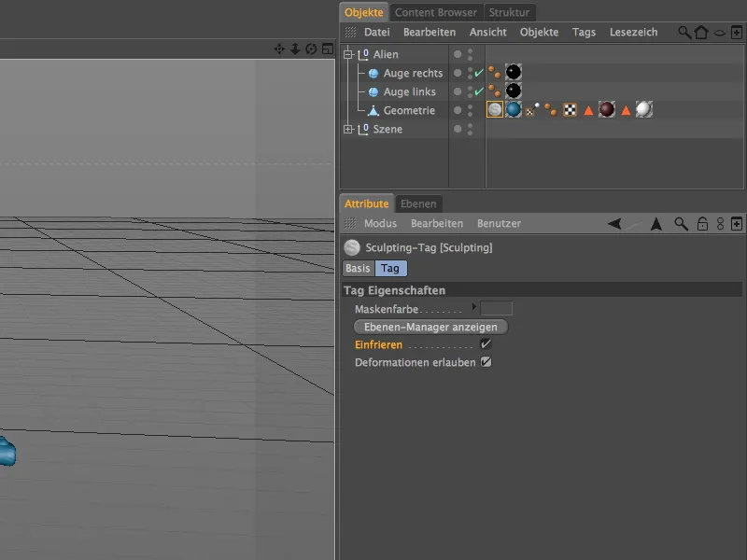Click the search icon in Attribute manager
The height and width of the screenshot is (560, 747).
click(682, 223)
